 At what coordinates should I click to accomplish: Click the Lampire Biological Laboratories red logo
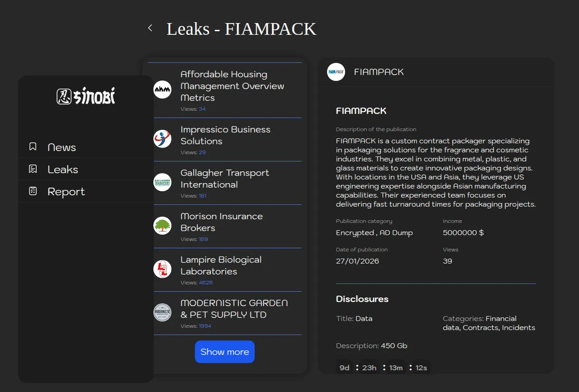point(162,269)
